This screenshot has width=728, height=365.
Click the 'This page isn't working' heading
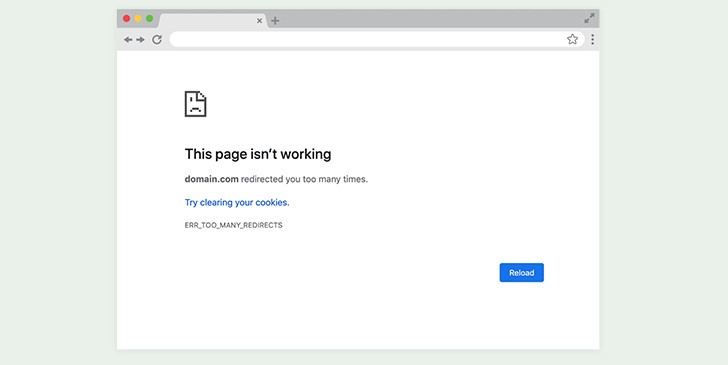[258, 154]
